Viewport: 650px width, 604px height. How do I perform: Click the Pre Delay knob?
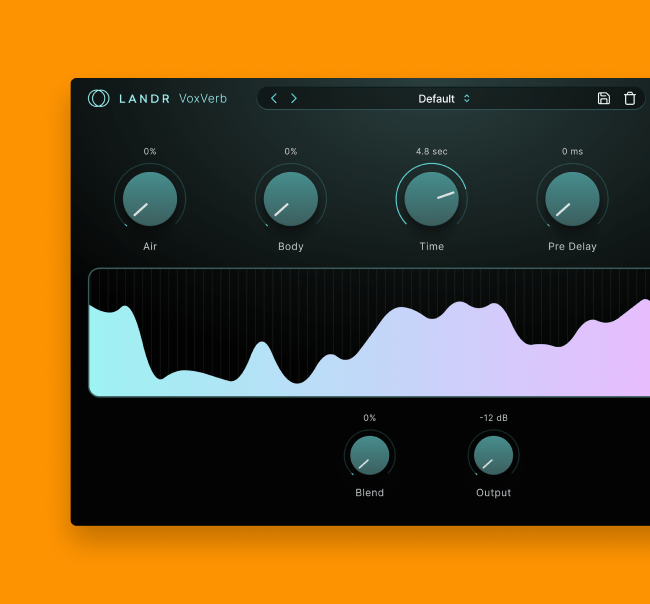(x=572, y=199)
